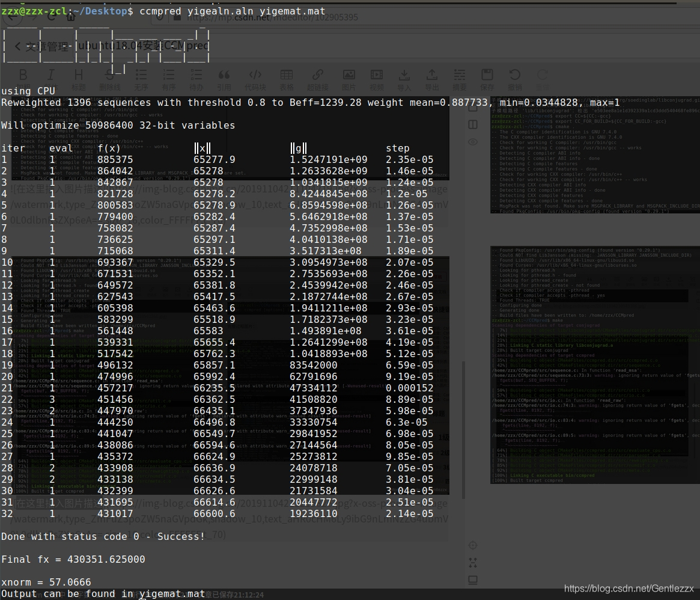This screenshot has width=700, height=600.
Task: Click the Export (导出) toolbar icon
Action: pos(432,79)
